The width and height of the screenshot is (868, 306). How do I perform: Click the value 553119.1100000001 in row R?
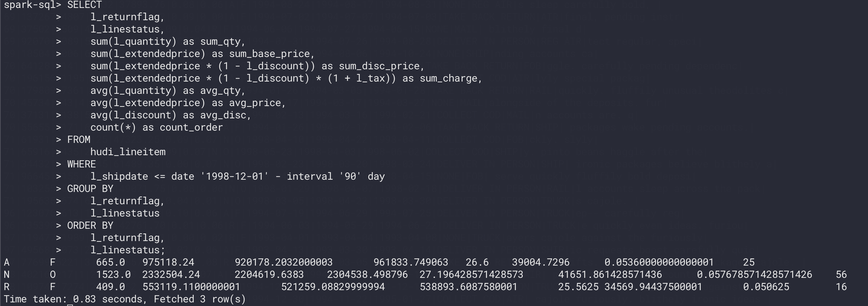[191, 287]
